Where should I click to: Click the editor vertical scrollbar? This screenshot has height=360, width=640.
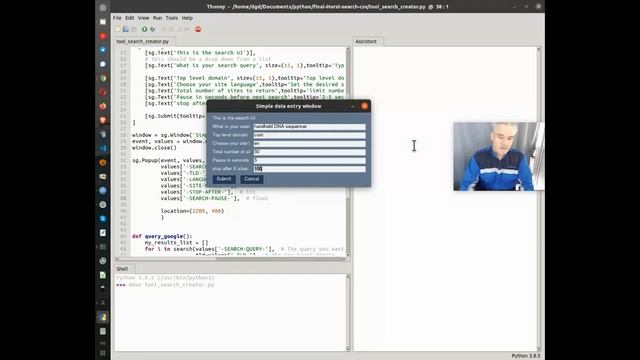point(348,153)
